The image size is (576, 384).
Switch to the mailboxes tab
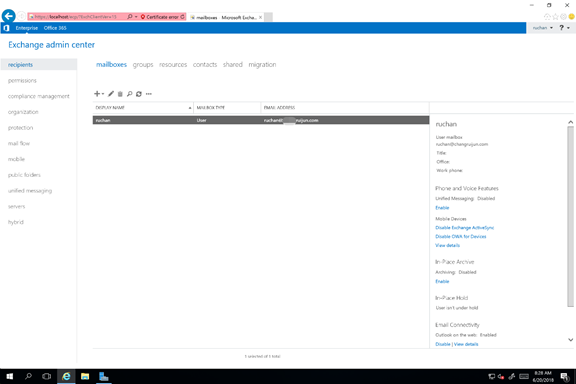click(x=111, y=65)
